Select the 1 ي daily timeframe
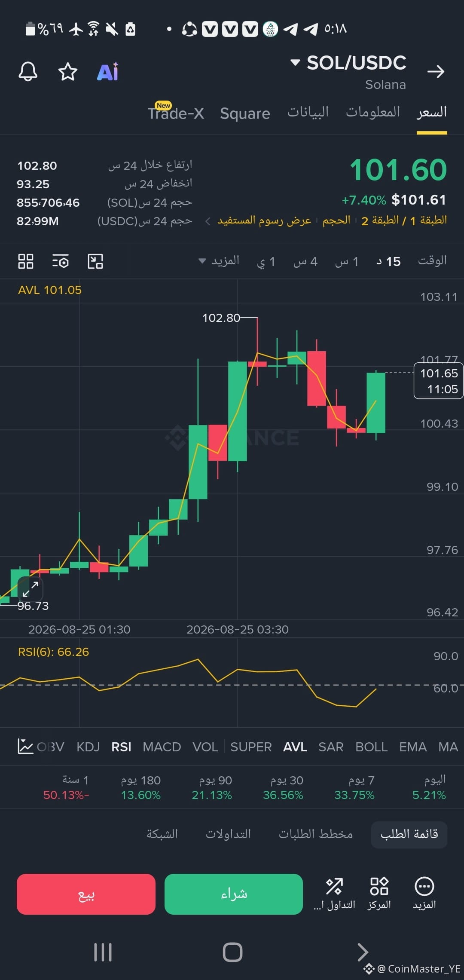The width and height of the screenshot is (464, 980). click(266, 261)
